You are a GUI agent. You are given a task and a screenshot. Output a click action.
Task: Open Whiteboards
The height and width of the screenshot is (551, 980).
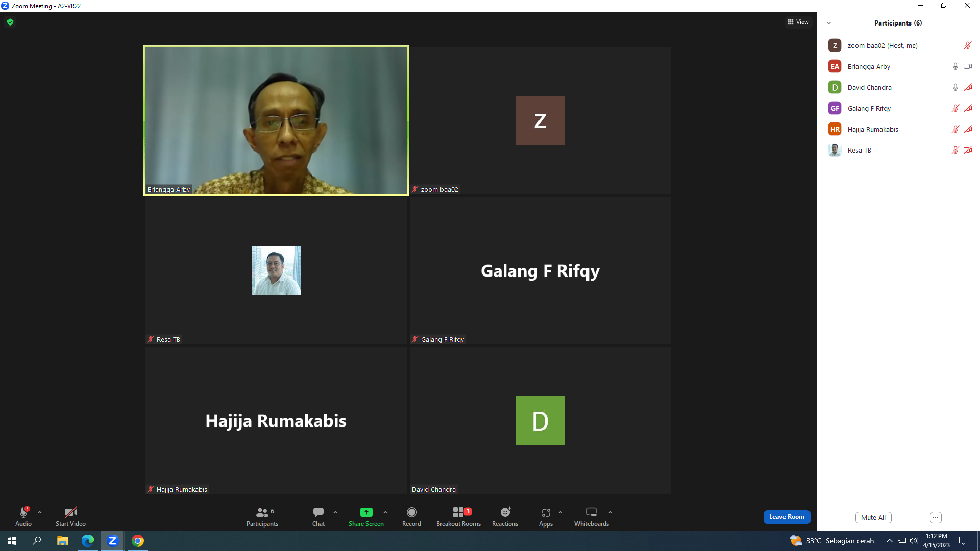click(x=592, y=516)
